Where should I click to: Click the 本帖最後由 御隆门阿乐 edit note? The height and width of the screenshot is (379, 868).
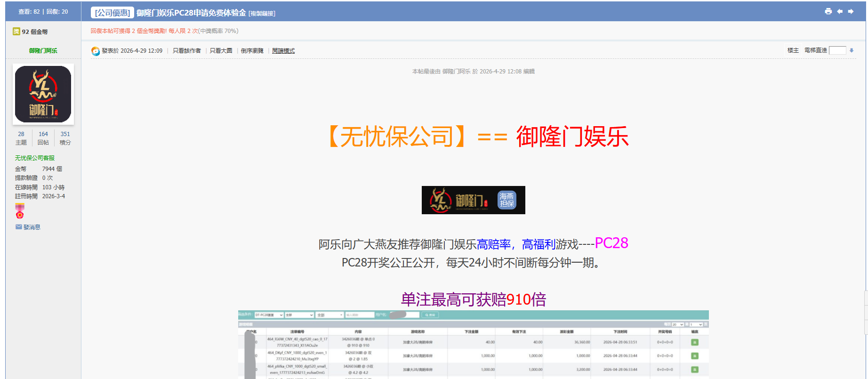click(x=474, y=72)
